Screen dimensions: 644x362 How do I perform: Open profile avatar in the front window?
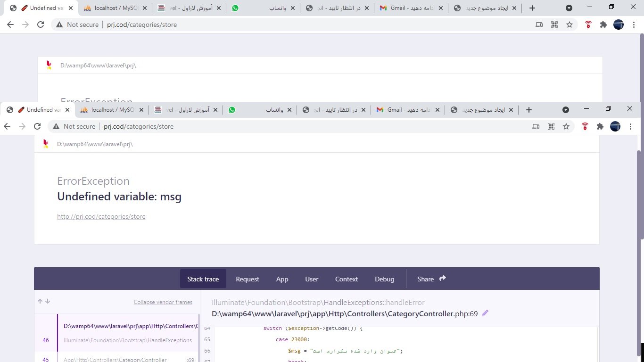[615, 126]
